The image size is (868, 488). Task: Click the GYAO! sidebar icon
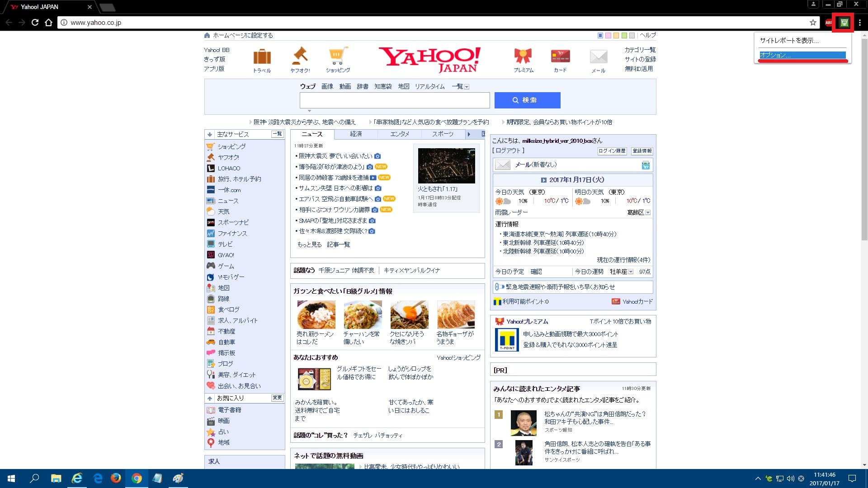pos(211,255)
